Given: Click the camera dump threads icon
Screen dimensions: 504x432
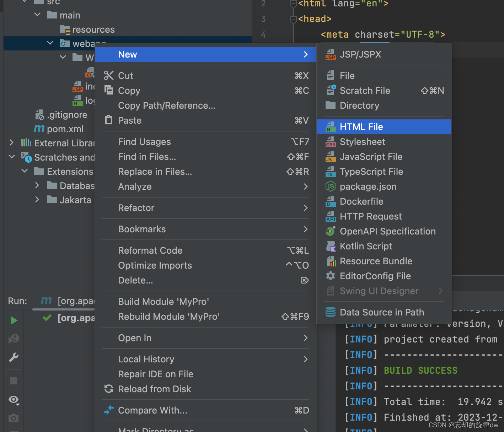Looking at the screenshot, I should tap(14, 418).
